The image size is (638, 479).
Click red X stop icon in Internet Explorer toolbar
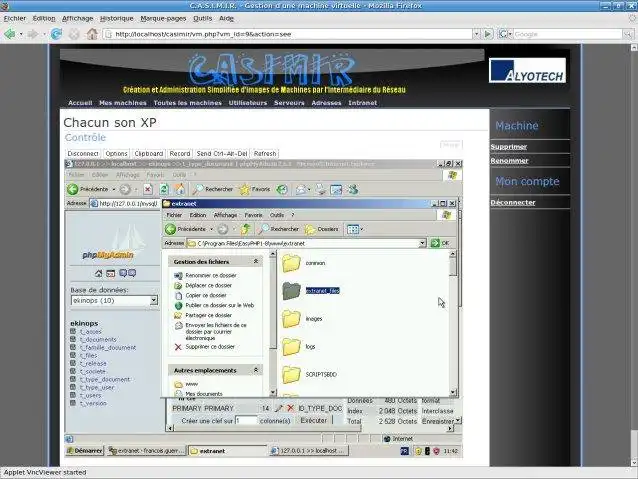pyautogui.click(x=148, y=189)
